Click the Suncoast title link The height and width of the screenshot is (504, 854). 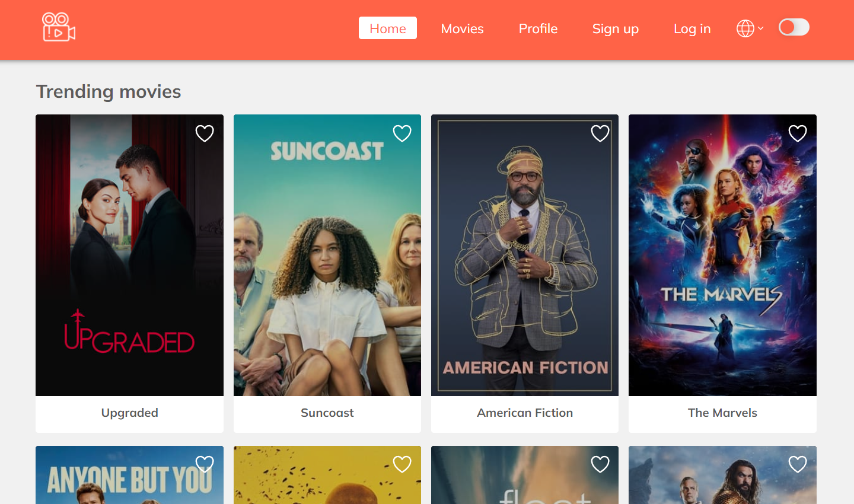pyautogui.click(x=327, y=413)
